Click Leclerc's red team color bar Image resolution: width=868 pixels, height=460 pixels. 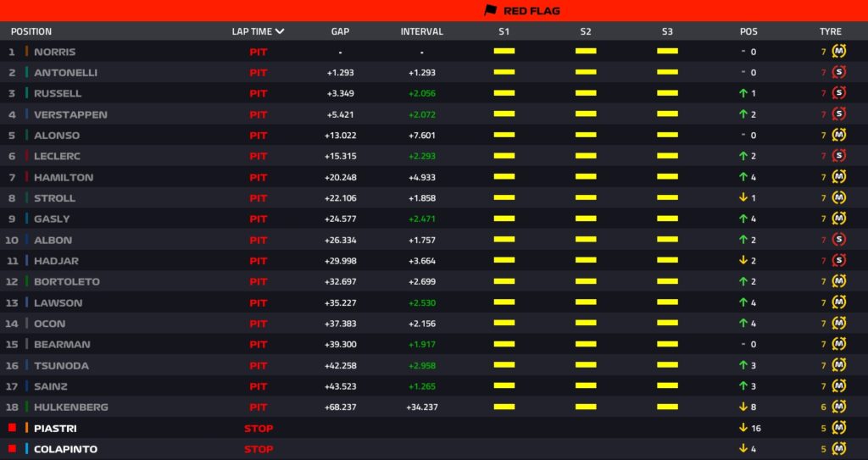coord(27,156)
